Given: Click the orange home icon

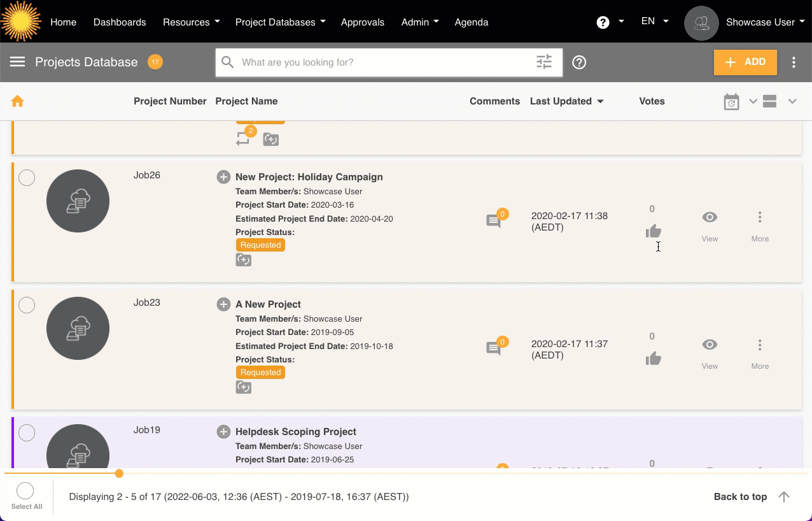Looking at the screenshot, I should click(17, 101).
